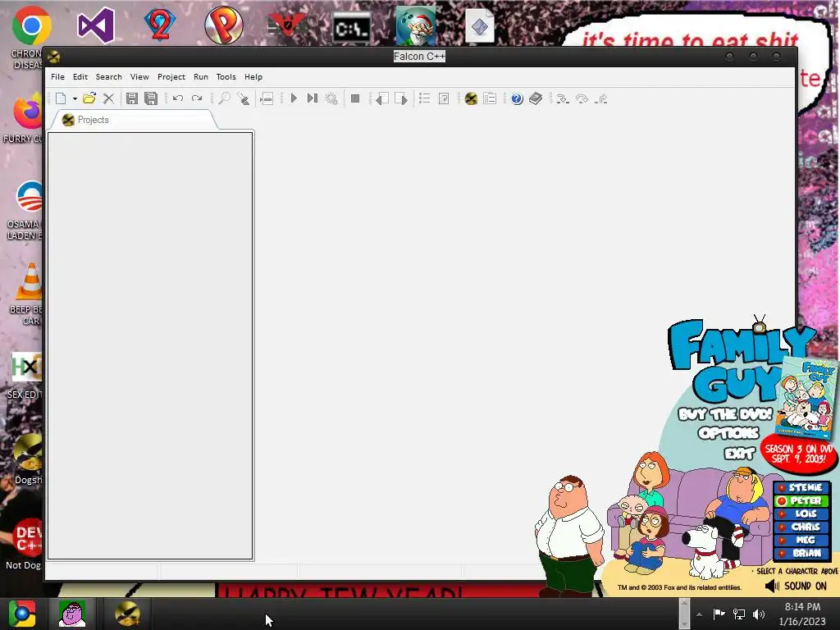Click the Peter Griffin taskbar icon
Image resolution: width=840 pixels, height=630 pixels.
coord(72,614)
